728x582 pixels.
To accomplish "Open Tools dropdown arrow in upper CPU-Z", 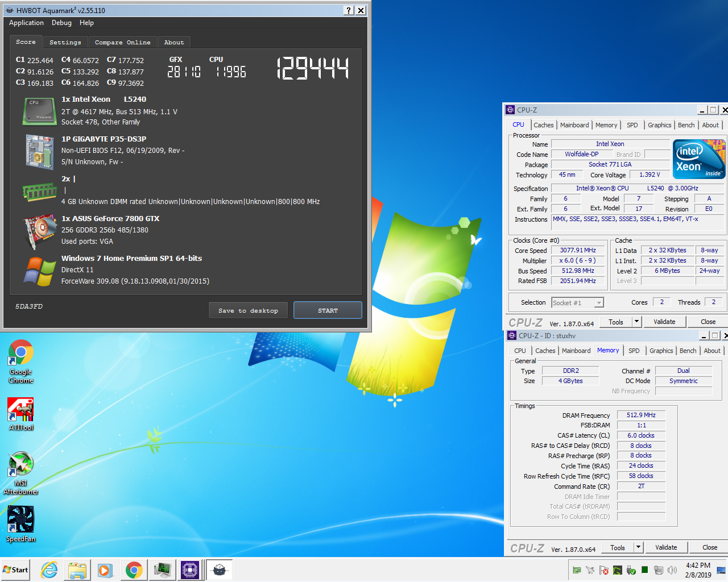I will pos(636,322).
